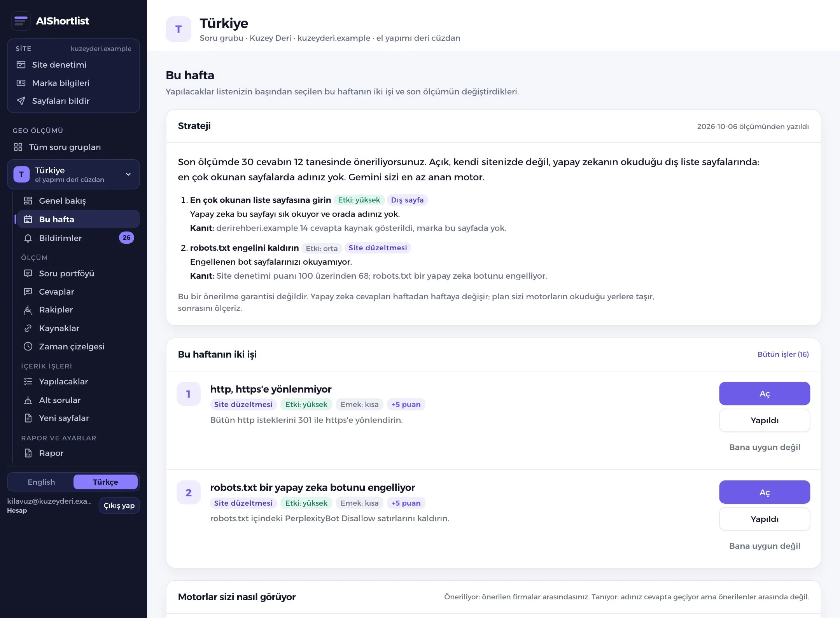Click the notification count badge 26
Viewport: 840px width, 618px height.
click(126, 238)
